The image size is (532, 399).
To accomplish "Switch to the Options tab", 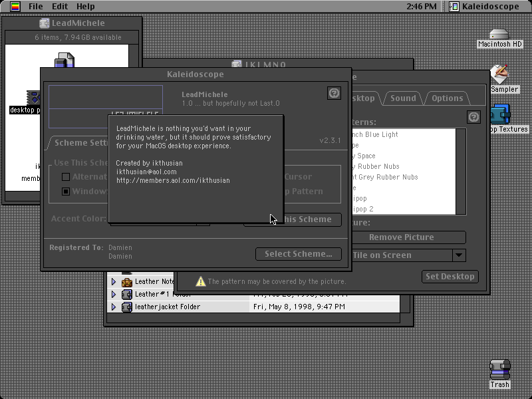I will tap(447, 98).
